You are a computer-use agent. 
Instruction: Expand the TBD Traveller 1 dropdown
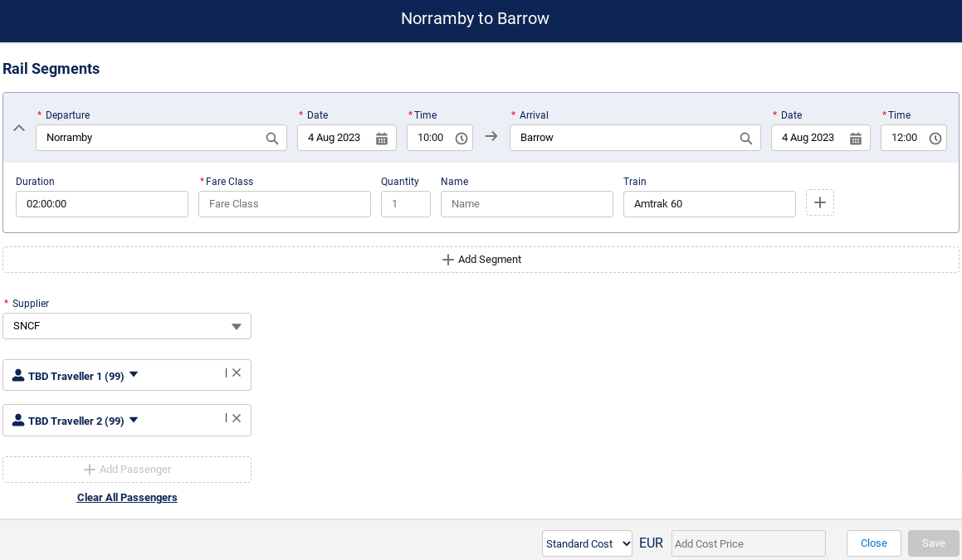[x=134, y=375]
